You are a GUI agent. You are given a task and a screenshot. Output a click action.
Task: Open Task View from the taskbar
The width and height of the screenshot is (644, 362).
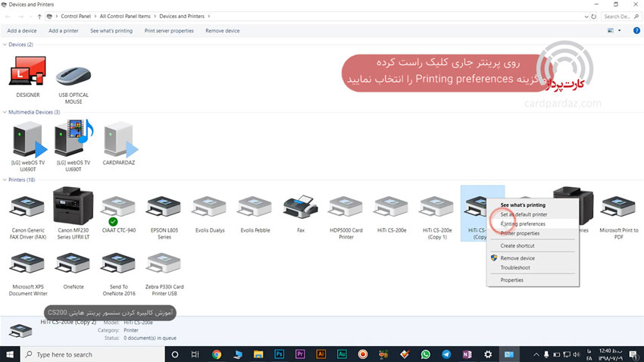(x=195, y=354)
